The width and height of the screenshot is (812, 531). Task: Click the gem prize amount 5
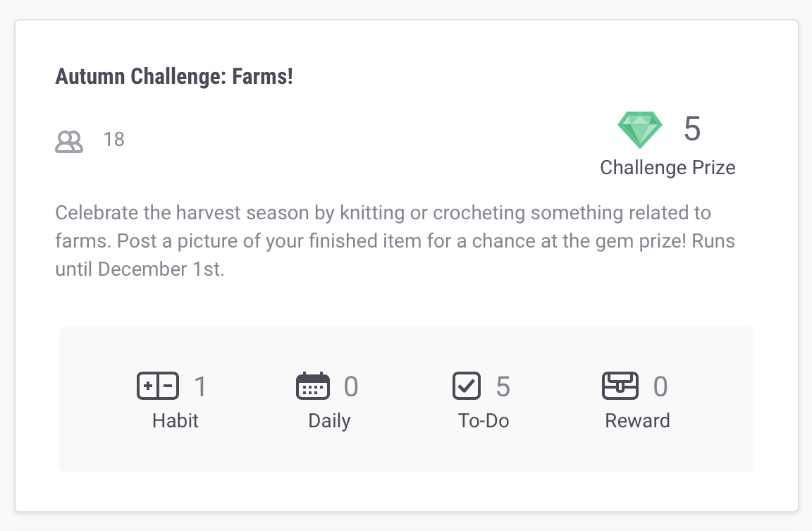coord(692,129)
